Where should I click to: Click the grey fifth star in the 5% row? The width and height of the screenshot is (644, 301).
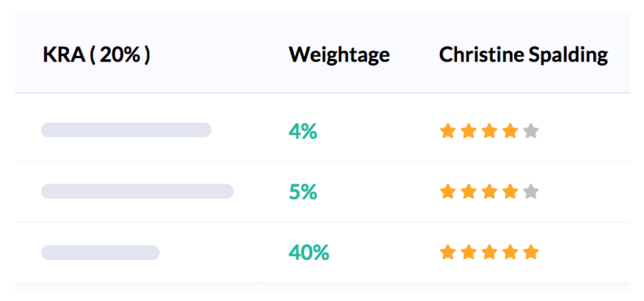pos(530,192)
